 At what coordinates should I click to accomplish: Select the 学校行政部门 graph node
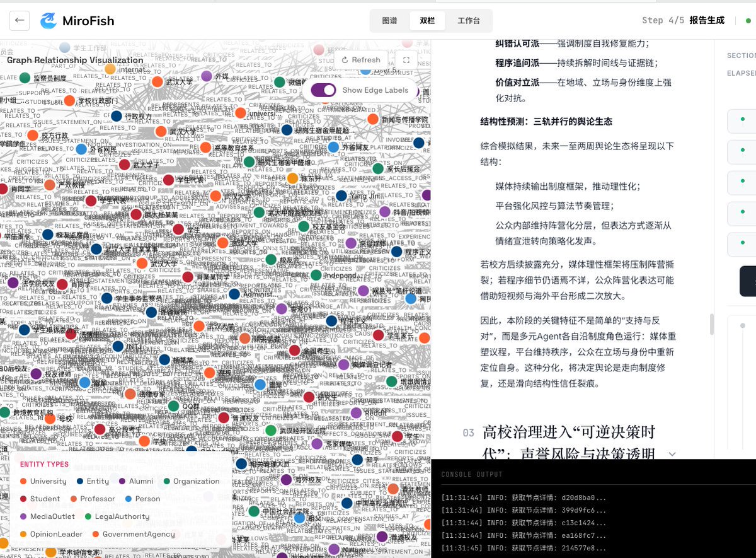[x=70, y=101]
